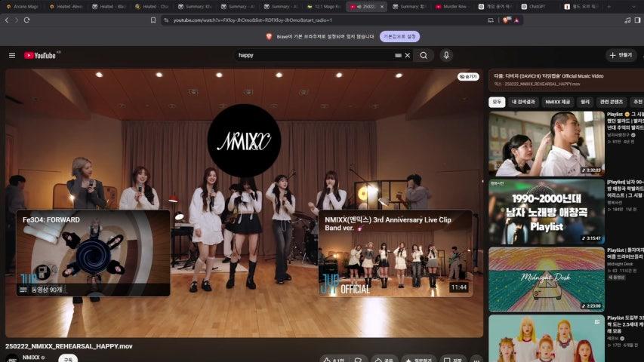This screenshot has height=362, width=644.
Task: Open the YouTube hamburger guide menu
Action: pos(12,55)
